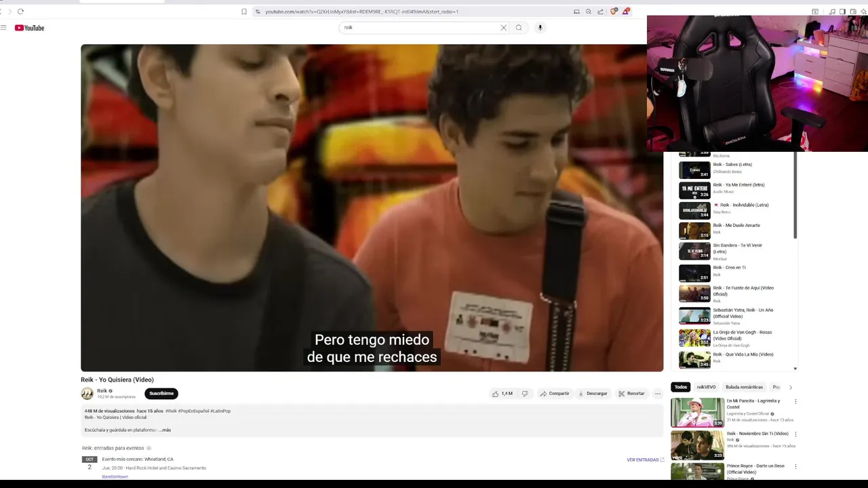Click the address bar URL

click(361, 12)
